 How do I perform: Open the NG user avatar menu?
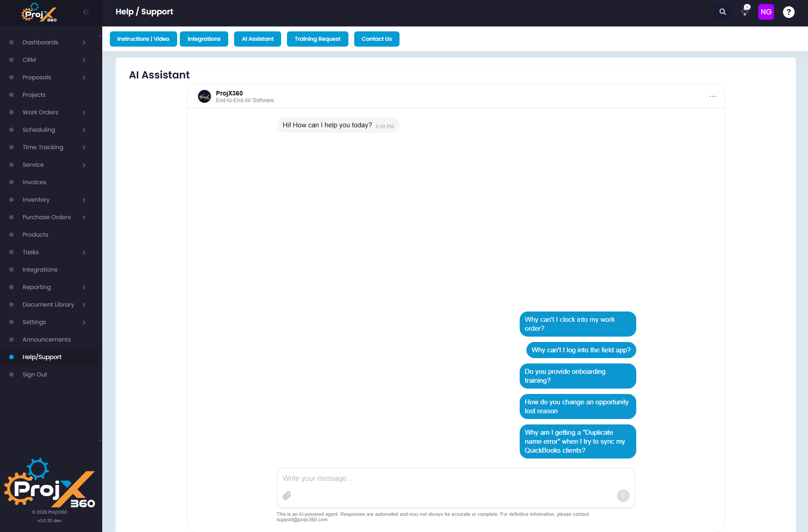pyautogui.click(x=766, y=12)
